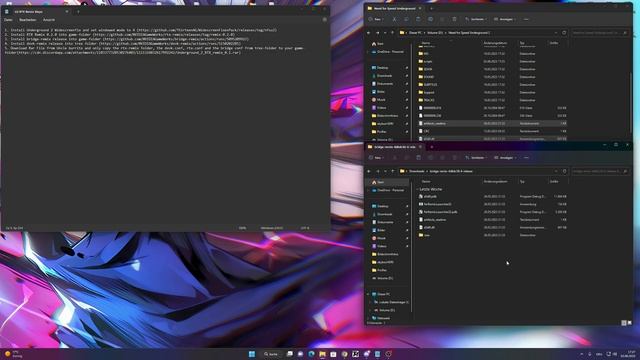Screen dimensions: 640x360
Task: Switch to large icons view in bridge-remix window
Action: pyautogui.click(x=629, y=323)
